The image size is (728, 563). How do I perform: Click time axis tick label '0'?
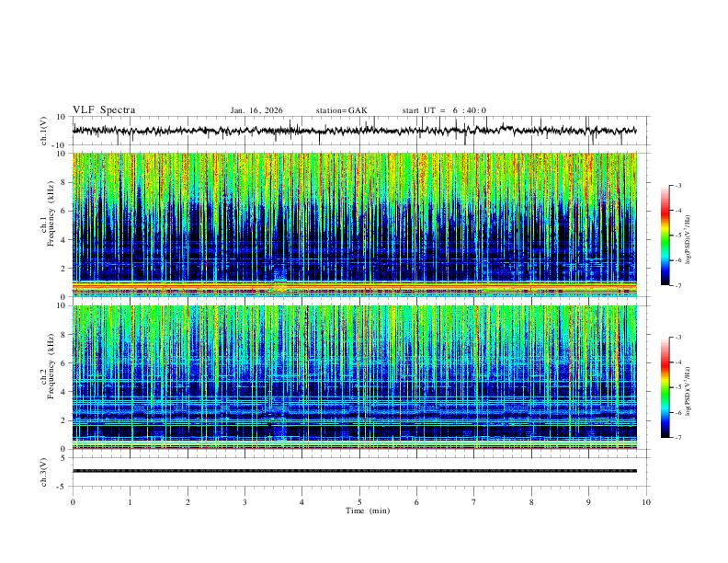[73, 502]
